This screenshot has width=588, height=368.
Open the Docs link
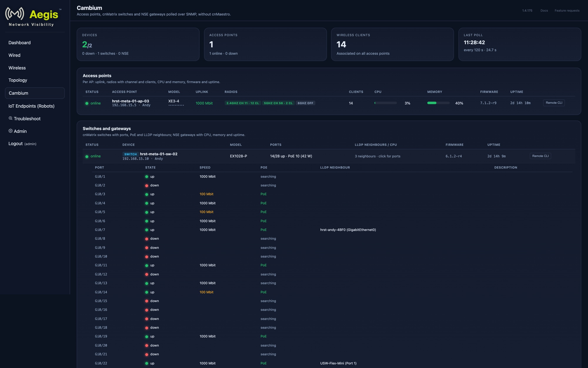[x=544, y=11]
